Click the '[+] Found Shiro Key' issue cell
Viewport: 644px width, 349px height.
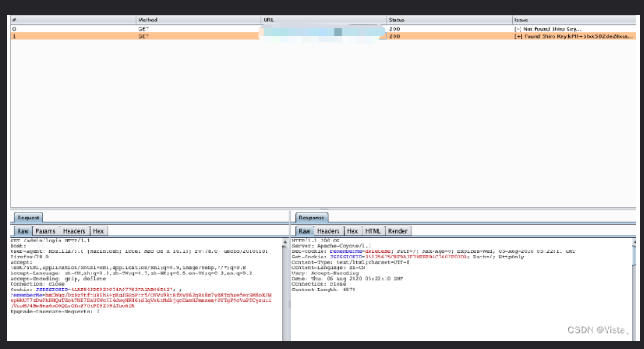[574, 36]
